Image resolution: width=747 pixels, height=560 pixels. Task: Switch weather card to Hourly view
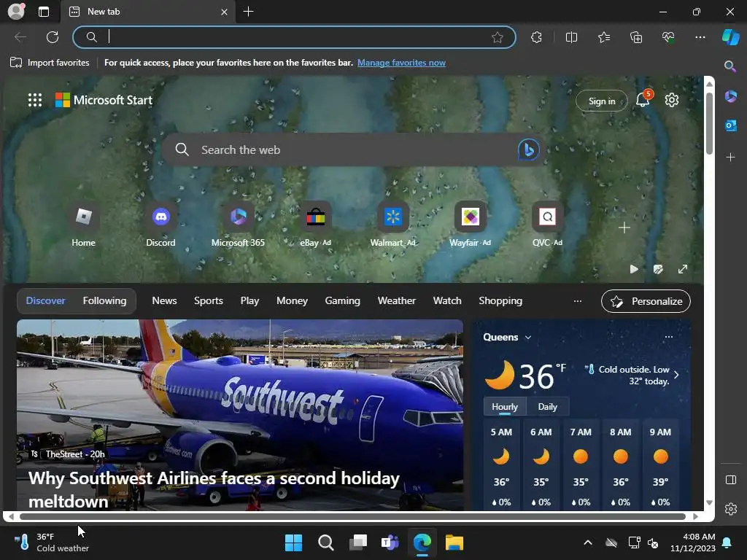point(505,407)
